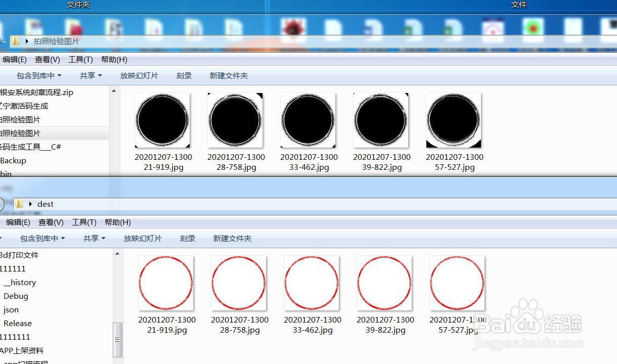This screenshot has height=364, width=617.
Task: Select Release in the dest navigation pane
Action: [x=18, y=324]
